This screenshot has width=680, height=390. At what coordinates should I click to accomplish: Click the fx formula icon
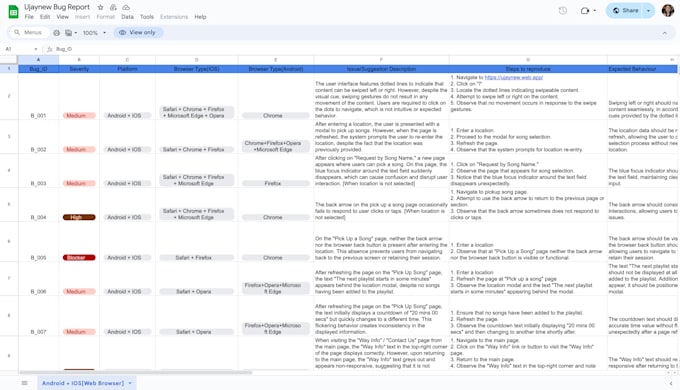pyautogui.click(x=49, y=49)
